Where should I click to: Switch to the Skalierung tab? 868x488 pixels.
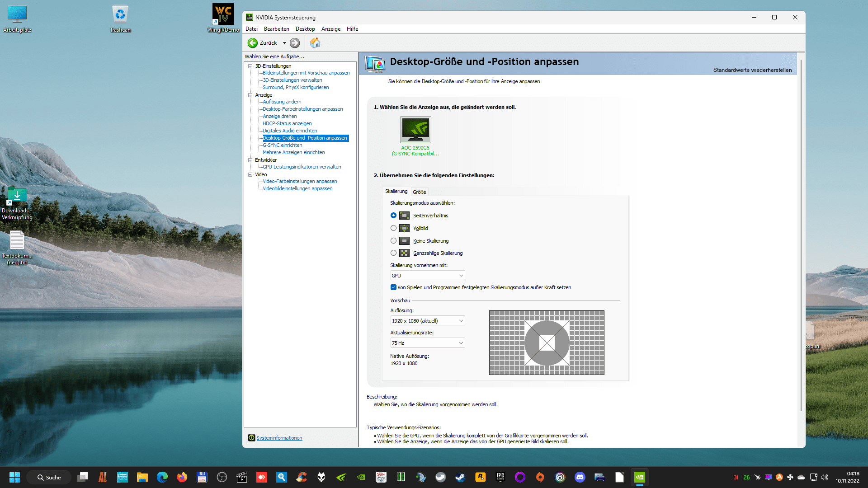tap(396, 191)
